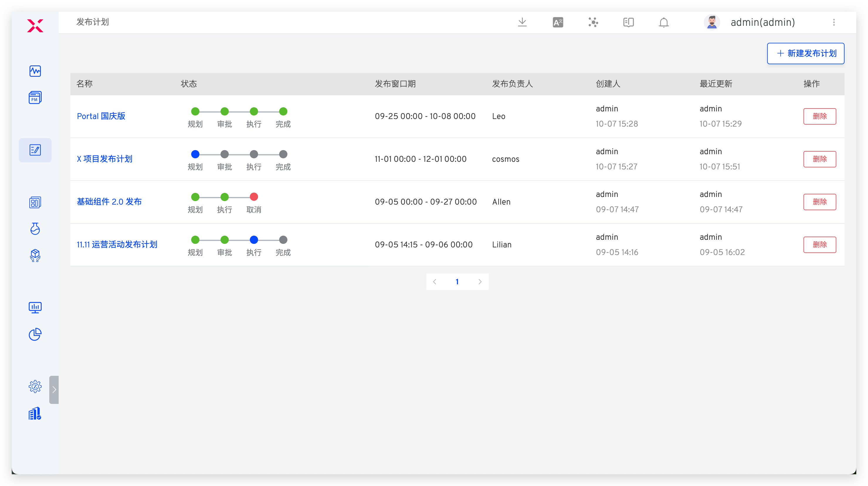Click the test flask sidebar icon
Viewport: 868px width, 486px height.
click(35, 229)
